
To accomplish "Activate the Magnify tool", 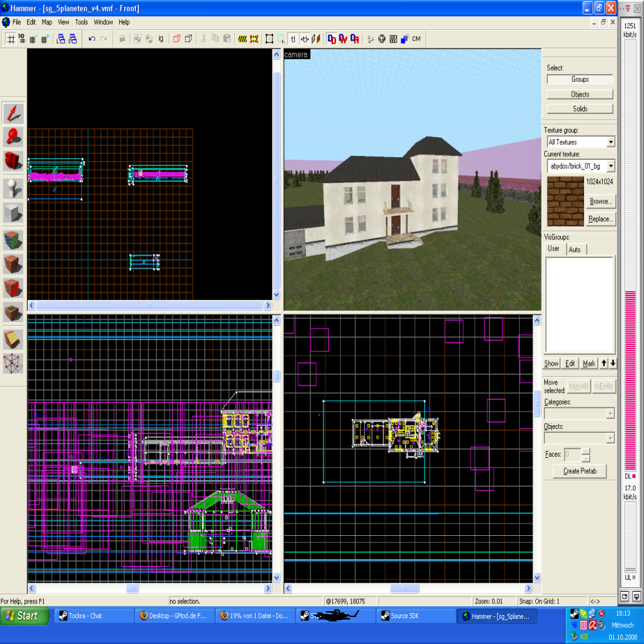I will tap(14, 136).
